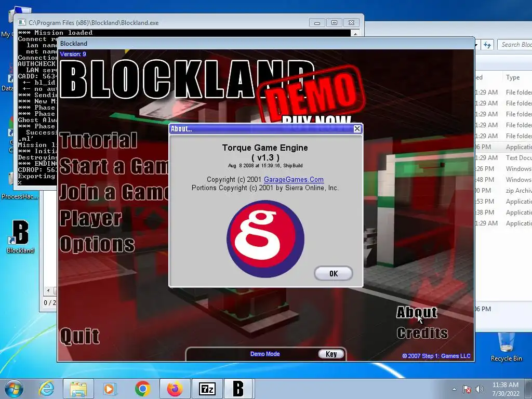532x399 pixels.
Task: Click the Explorer refresh arrows button
Action: 487,45
